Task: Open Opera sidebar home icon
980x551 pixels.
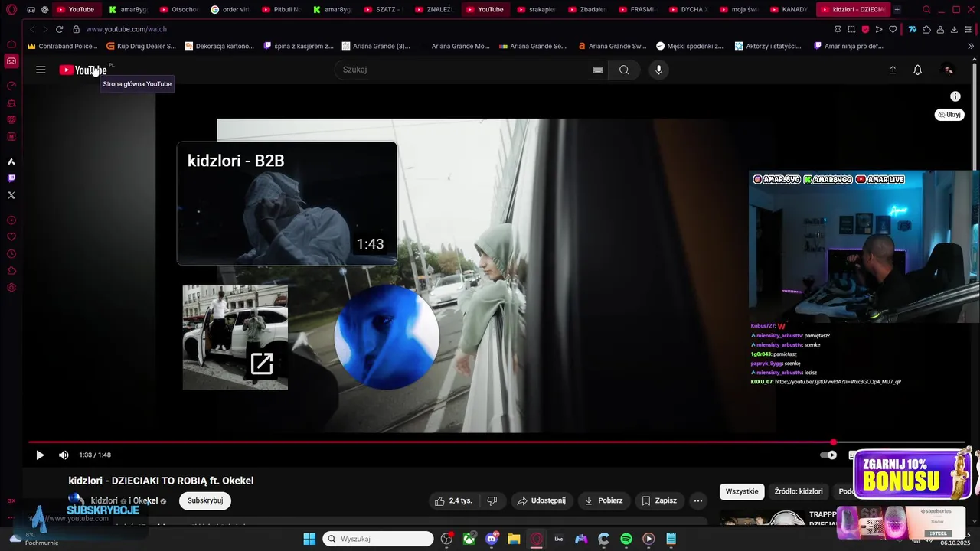Action: pos(11,44)
